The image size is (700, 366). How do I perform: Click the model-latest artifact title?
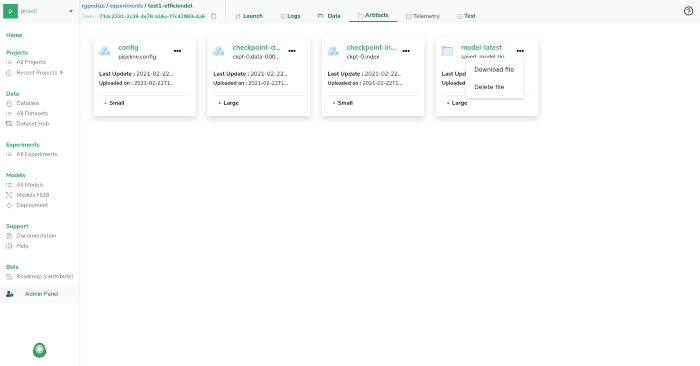[481, 47]
